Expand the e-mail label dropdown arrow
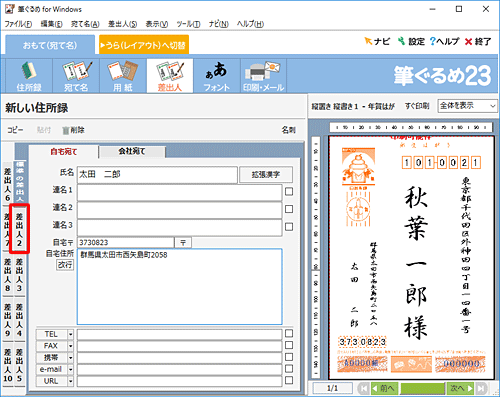500x397 pixels. point(70,369)
